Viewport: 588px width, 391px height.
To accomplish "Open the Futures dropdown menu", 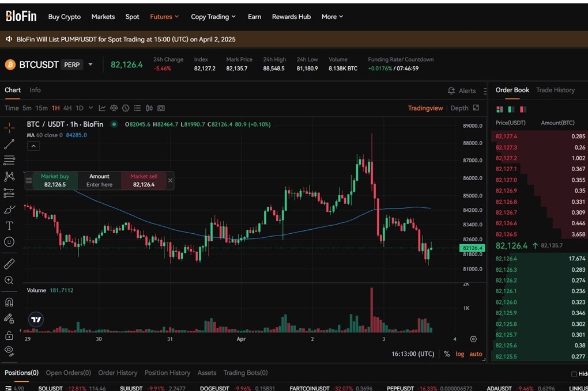I will (x=164, y=17).
